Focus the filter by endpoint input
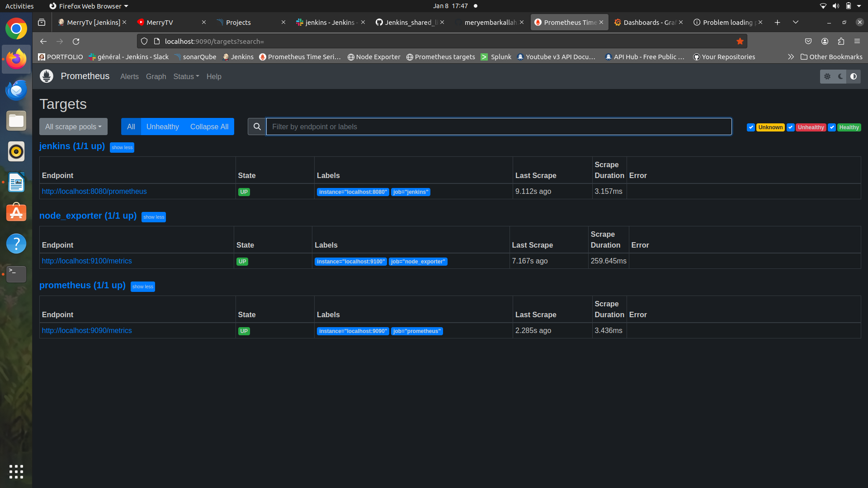Image resolution: width=868 pixels, height=488 pixels. (498, 127)
